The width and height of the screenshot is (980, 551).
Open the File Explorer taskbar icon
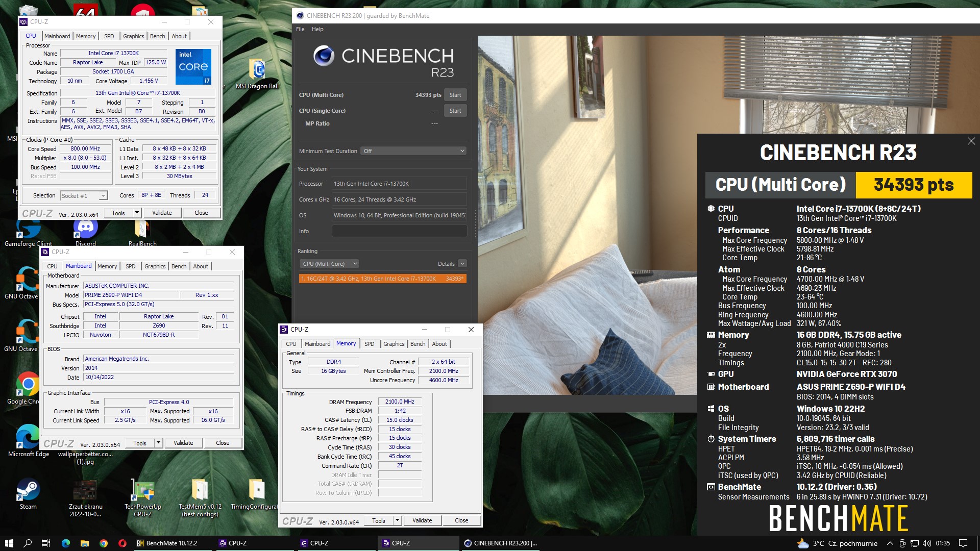click(x=85, y=543)
